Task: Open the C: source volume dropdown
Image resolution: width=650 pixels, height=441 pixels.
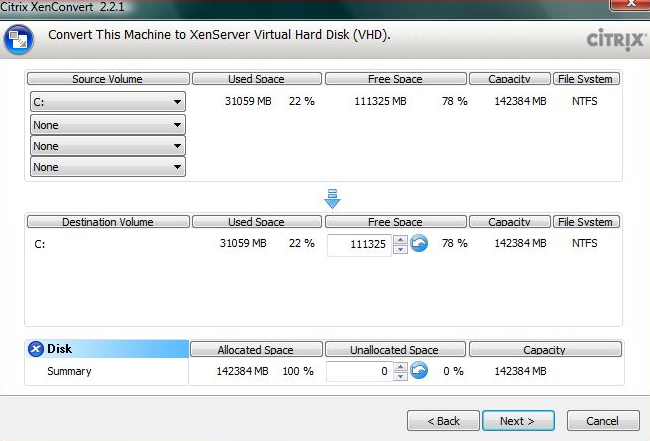Action: coord(107,101)
